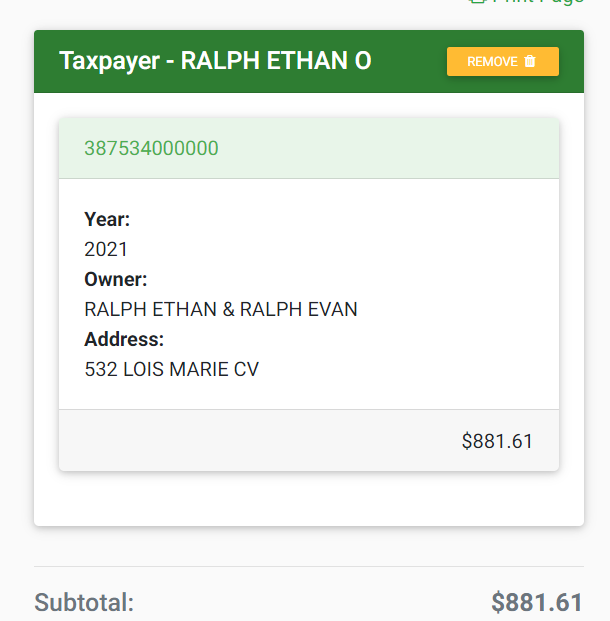
Task: Click the horizontal divider above Subtotal
Action: (309, 566)
